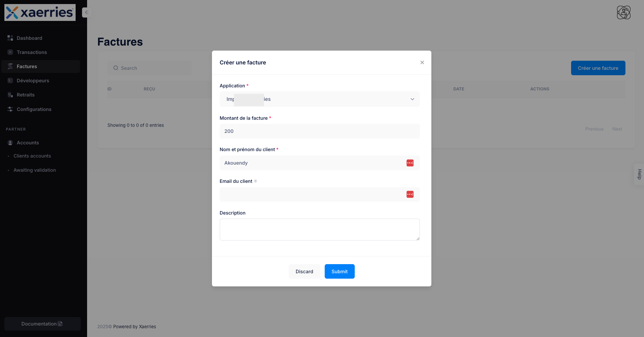
Task: Open the Help side tab
Action: tap(639, 174)
